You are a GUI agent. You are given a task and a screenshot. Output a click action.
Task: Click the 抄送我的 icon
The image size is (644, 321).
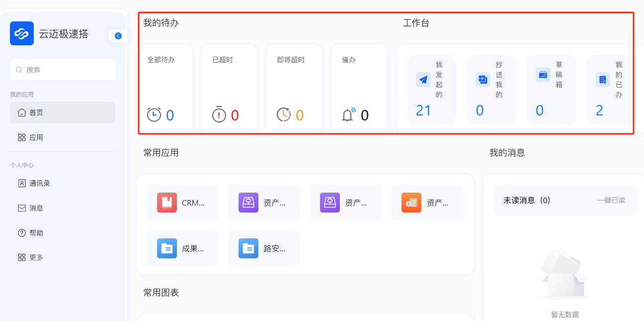483,80
